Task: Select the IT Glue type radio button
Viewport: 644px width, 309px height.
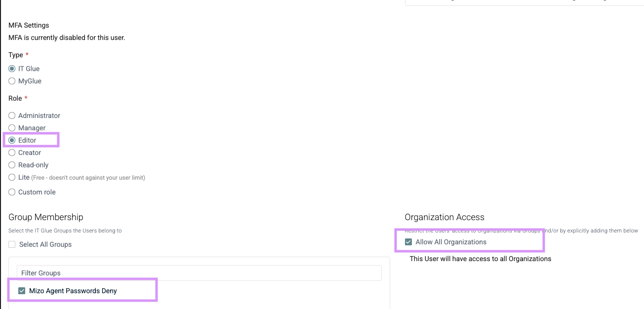Action: [x=12, y=69]
